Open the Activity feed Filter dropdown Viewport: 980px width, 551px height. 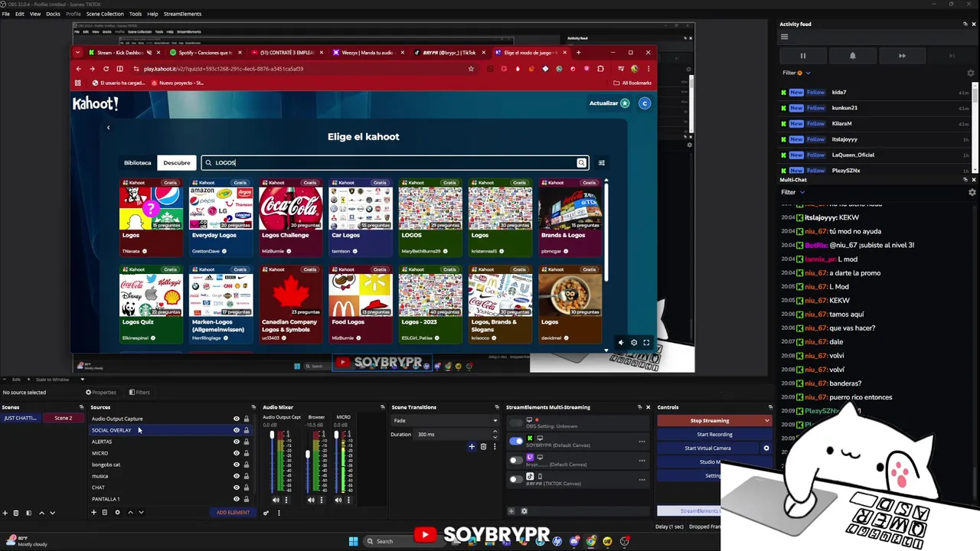(x=796, y=73)
